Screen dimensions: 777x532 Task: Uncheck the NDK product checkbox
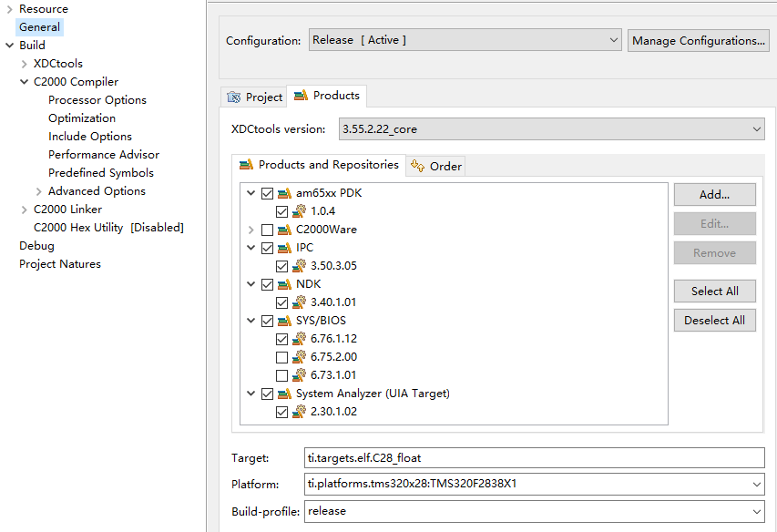[267, 284]
